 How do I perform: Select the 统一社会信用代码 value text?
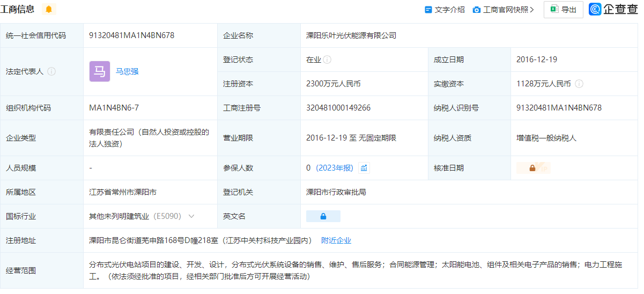pyautogui.click(x=131, y=35)
